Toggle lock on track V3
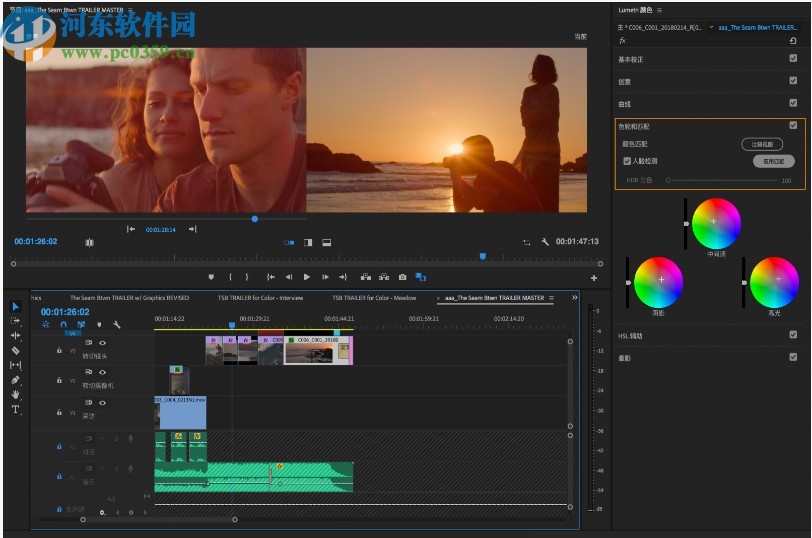This screenshot has width=812, height=538. (x=59, y=351)
